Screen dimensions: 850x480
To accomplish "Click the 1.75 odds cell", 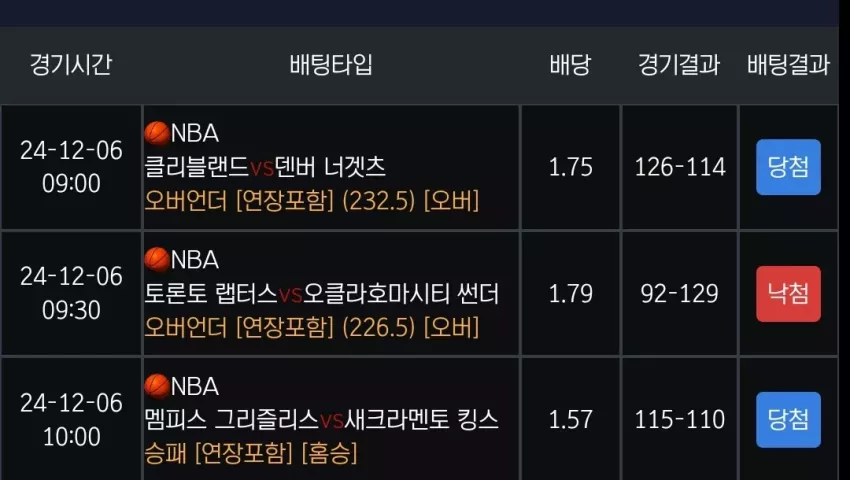I will (x=570, y=167).
